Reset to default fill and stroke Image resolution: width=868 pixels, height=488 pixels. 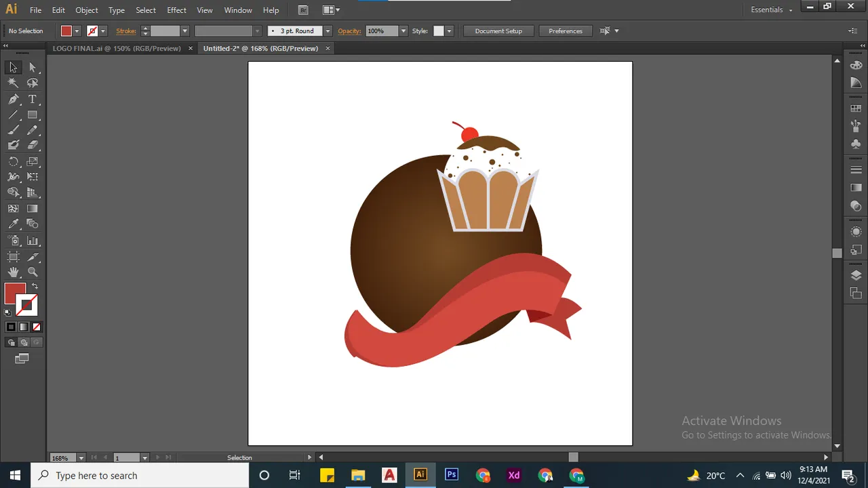click(x=7, y=312)
